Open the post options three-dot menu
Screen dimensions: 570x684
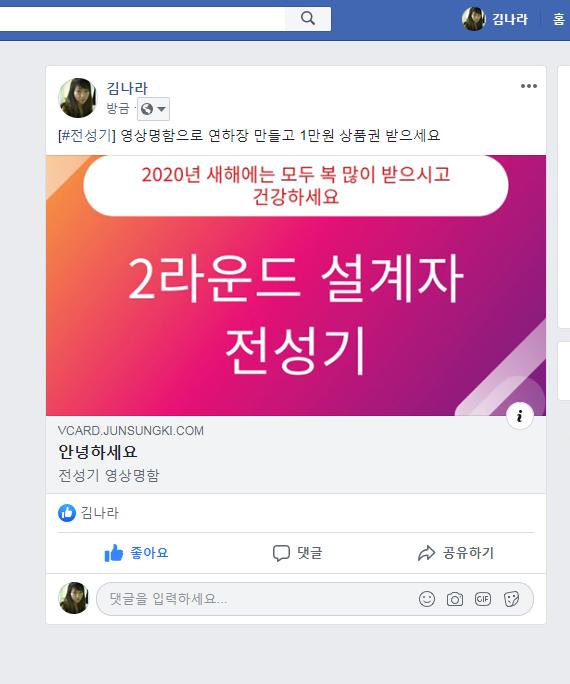[529, 86]
